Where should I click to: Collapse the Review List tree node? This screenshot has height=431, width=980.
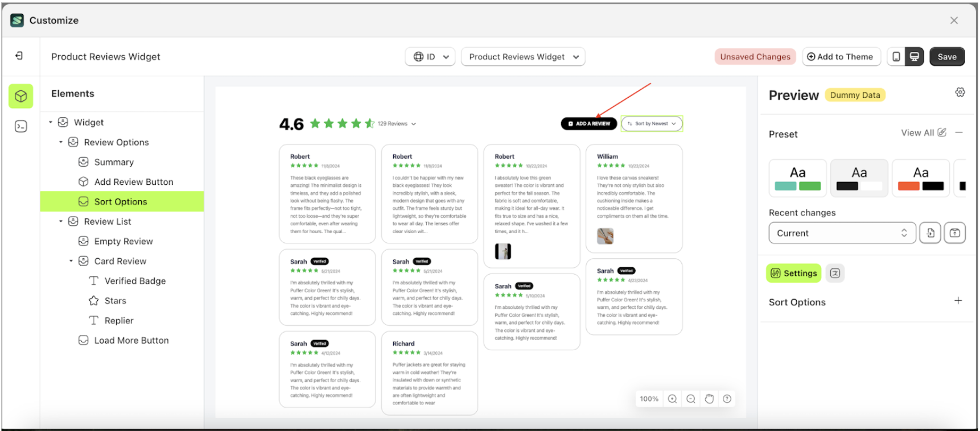tap(61, 221)
